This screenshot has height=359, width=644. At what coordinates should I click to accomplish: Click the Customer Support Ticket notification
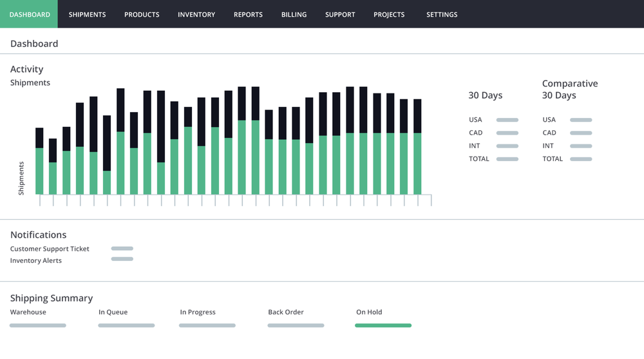click(50, 249)
